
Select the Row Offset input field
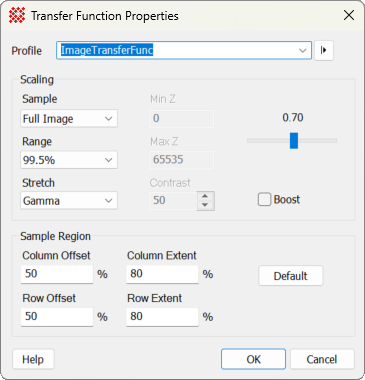click(x=57, y=317)
